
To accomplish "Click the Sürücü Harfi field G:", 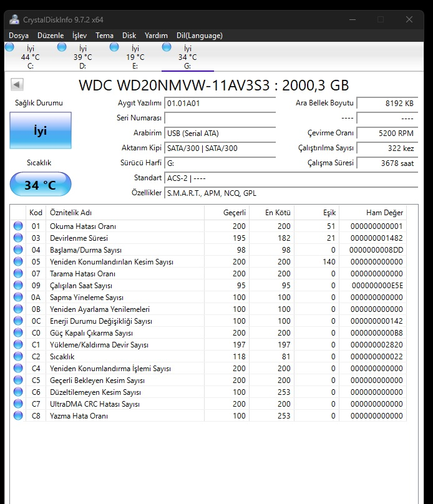I will (220, 163).
